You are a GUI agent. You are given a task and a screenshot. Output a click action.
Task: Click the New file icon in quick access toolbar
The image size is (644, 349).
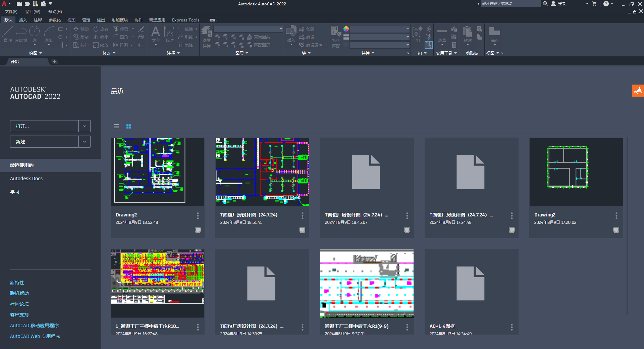tap(19, 4)
